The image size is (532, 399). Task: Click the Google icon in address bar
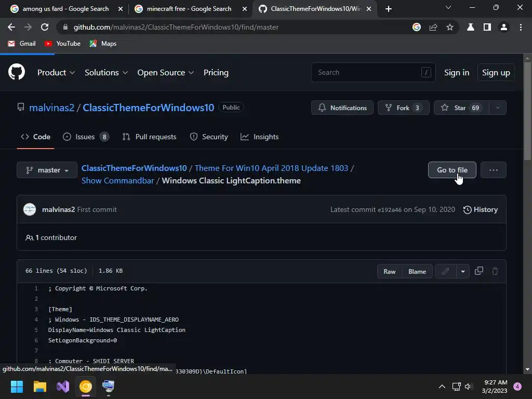pos(417,27)
